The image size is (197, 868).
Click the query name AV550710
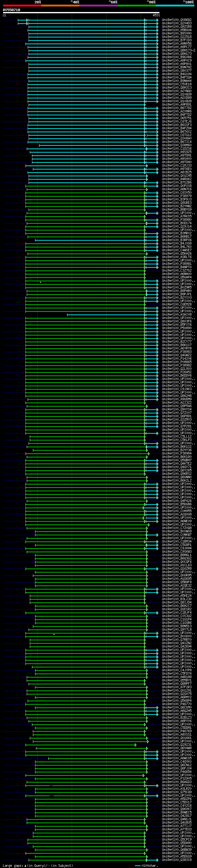pos(11,10)
